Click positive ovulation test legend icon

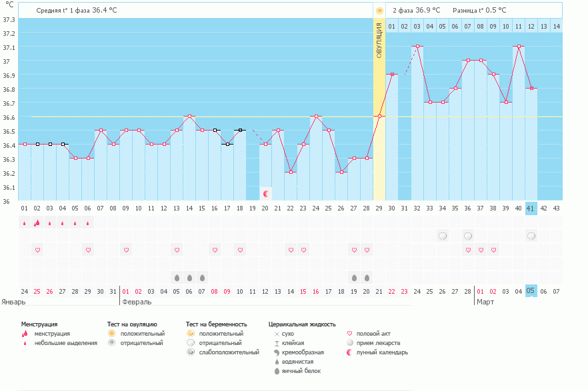pyautogui.click(x=112, y=333)
